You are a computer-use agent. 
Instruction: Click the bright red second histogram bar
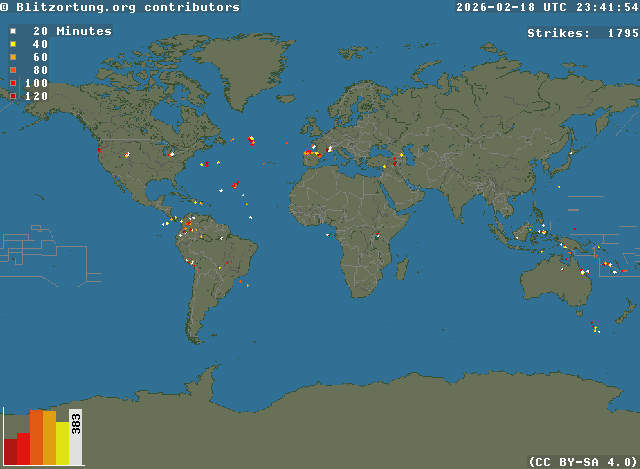click(23, 449)
